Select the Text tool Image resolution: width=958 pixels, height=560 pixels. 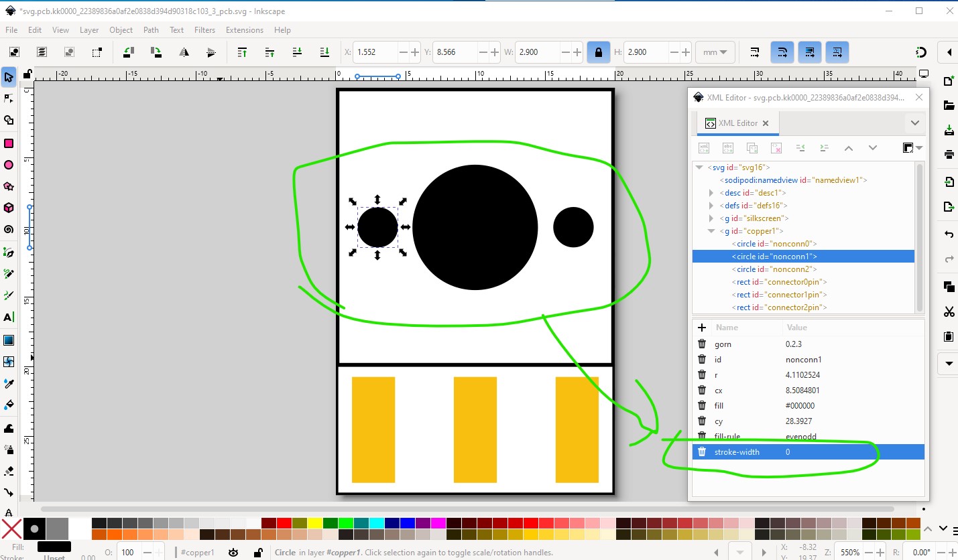[x=9, y=318]
